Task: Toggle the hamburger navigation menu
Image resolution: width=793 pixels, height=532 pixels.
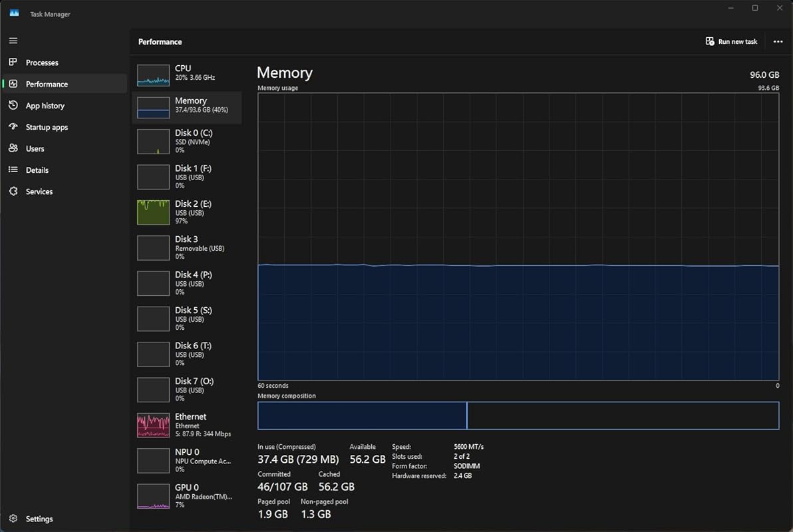Action: pyautogui.click(x=13, y=41)
